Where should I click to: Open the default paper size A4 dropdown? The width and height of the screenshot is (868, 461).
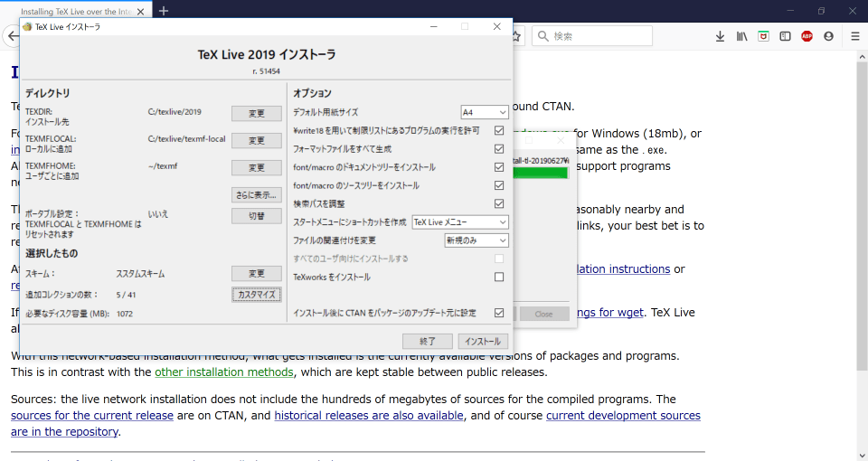[x=485, y=112]
